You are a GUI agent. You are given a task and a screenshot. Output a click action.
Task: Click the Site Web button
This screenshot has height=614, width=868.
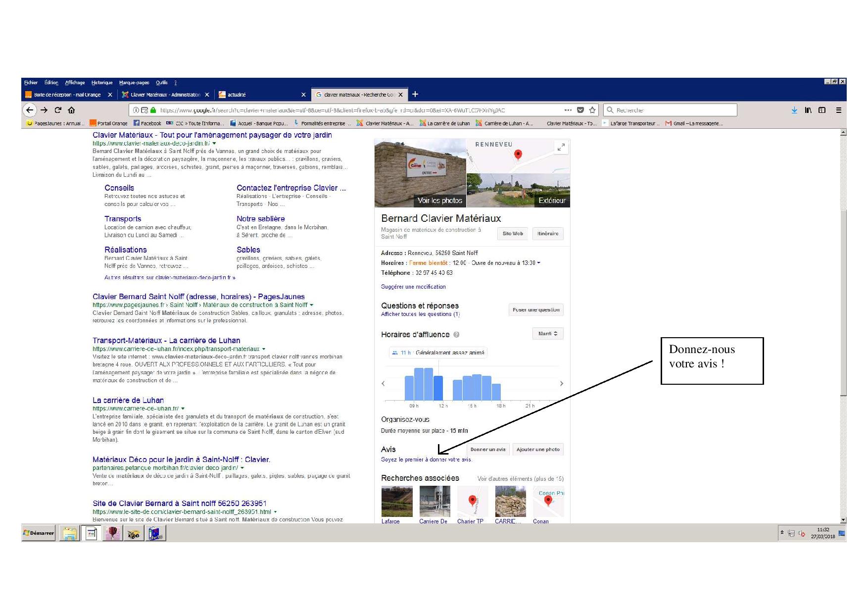[x=513, y=234]
